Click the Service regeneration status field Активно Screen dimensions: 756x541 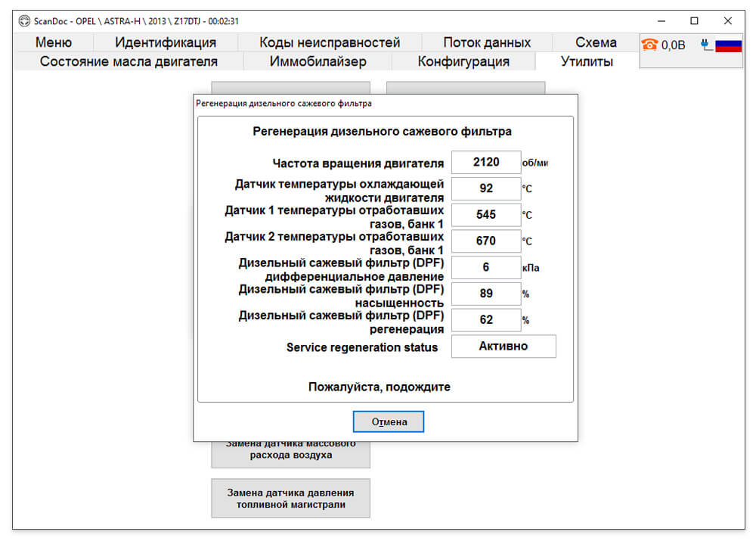[x=503, y=346]
